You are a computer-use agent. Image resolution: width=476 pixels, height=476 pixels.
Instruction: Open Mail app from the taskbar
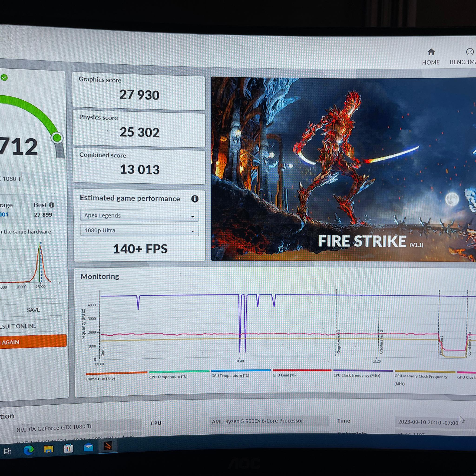[88, 447]
